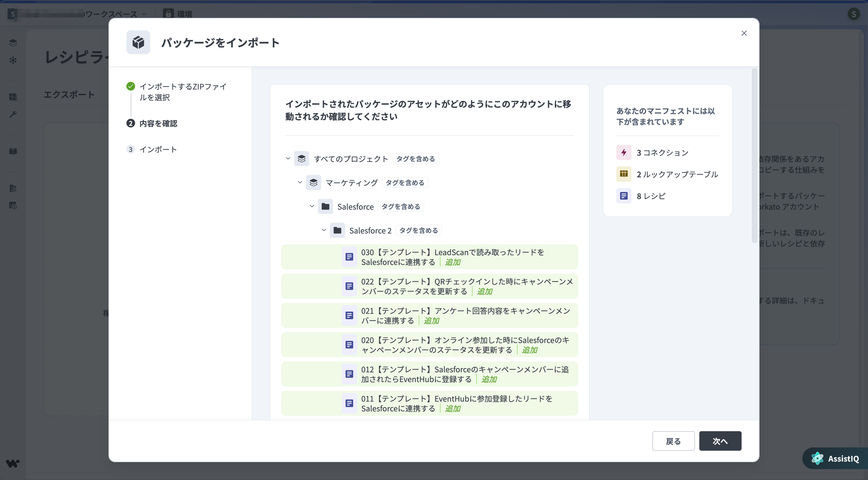Viewport: 868px width, 480px height.
Task: Click 環境 in the top breadcrumb
Action: point(185,14)
